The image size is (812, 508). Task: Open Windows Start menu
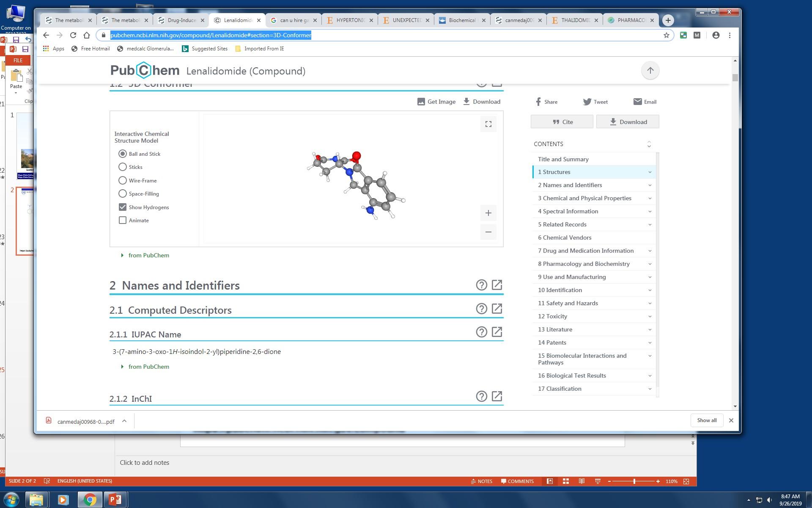point(11,500)
